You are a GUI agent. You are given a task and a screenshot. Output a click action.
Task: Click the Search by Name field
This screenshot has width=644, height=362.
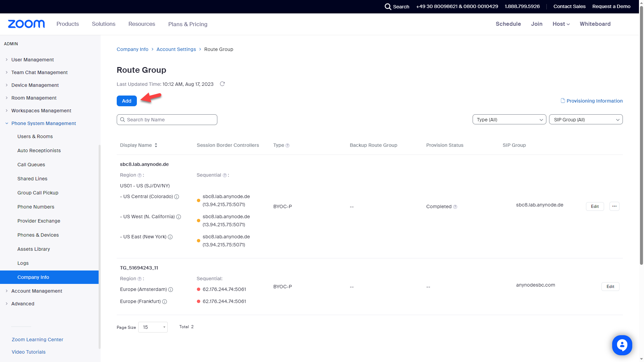[x=167, y=120]
